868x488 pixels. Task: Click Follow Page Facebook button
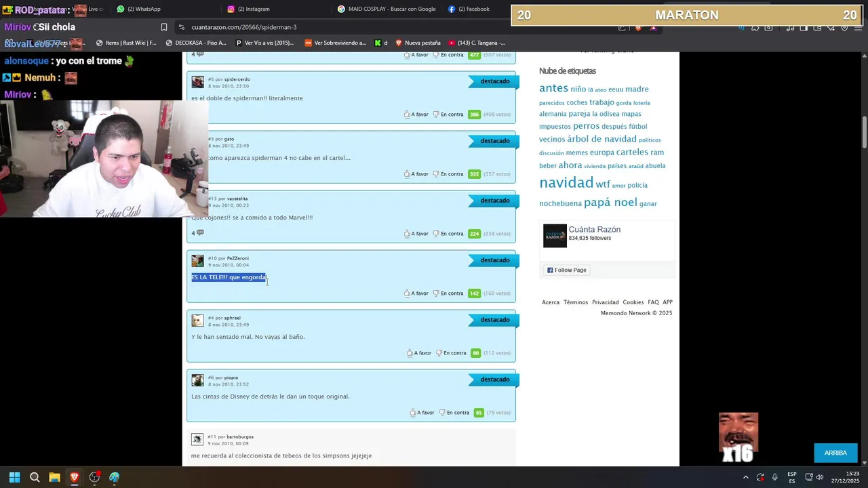[x=567, y=270]
